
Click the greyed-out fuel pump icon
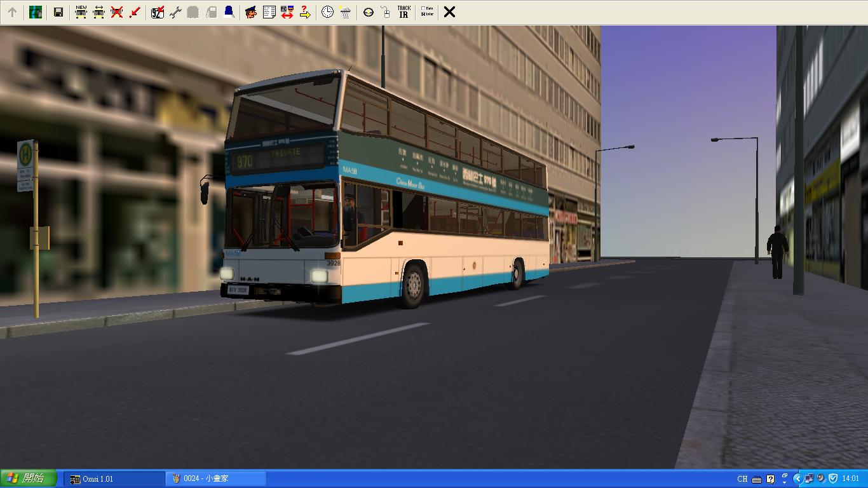(x=211, y=12)
